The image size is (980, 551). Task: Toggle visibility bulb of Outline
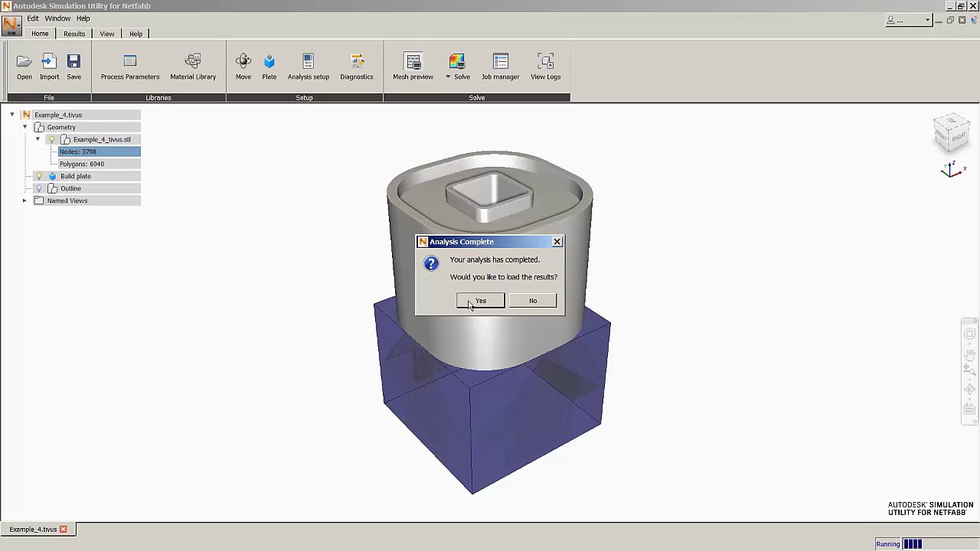click(x=39, y=188)
